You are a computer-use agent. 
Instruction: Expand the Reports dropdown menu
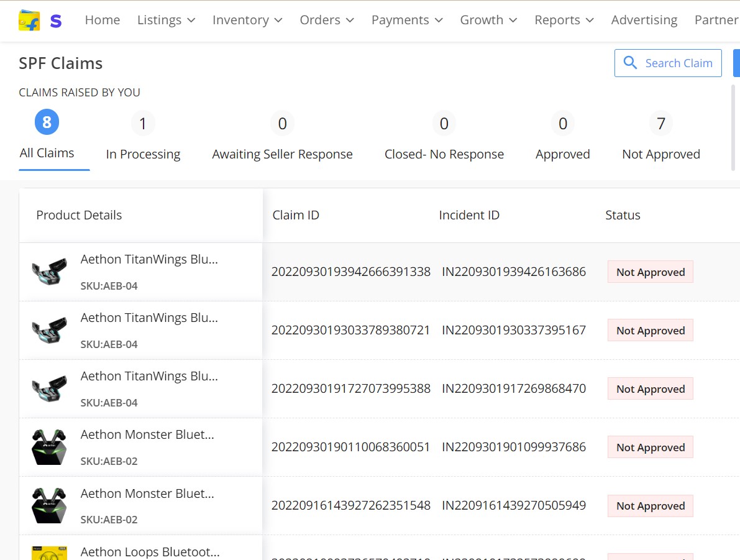coord(564,20)
